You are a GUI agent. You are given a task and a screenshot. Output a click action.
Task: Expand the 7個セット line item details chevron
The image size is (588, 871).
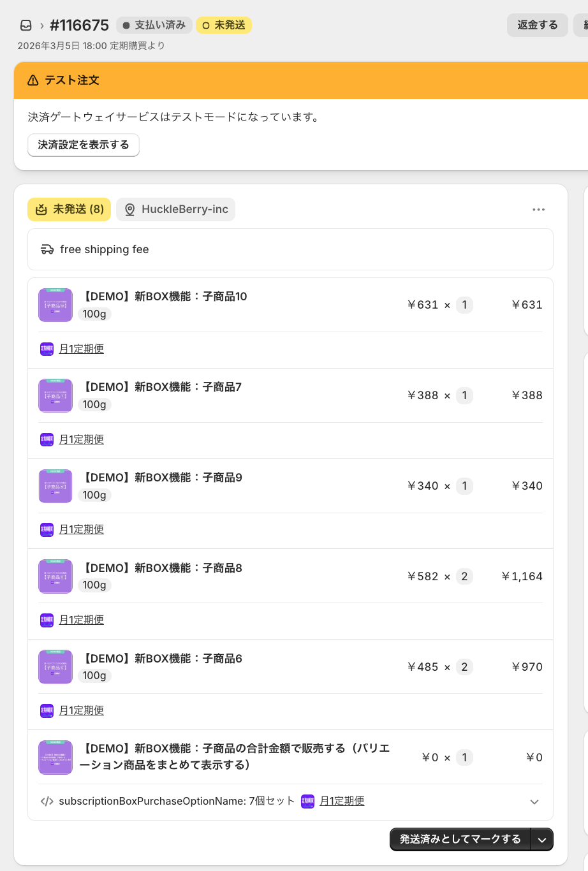tap(534, 802)
